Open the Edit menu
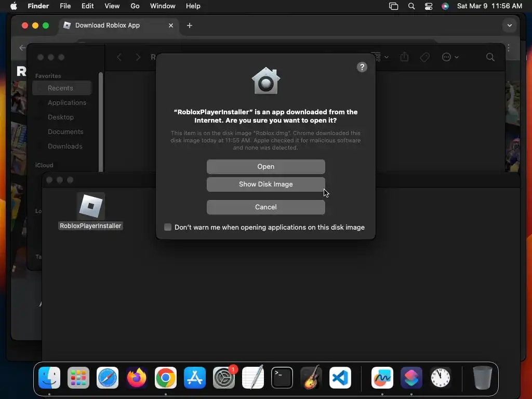 click(87, 6)
